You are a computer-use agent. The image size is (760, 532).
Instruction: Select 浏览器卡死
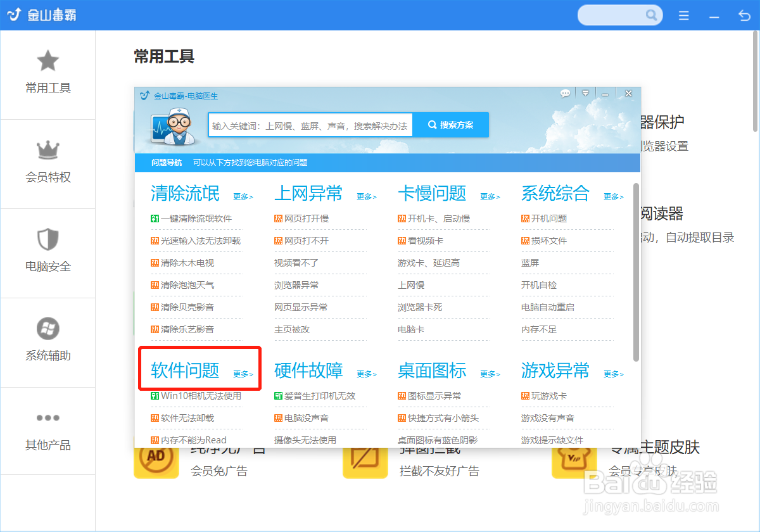(x=420, y=307)
